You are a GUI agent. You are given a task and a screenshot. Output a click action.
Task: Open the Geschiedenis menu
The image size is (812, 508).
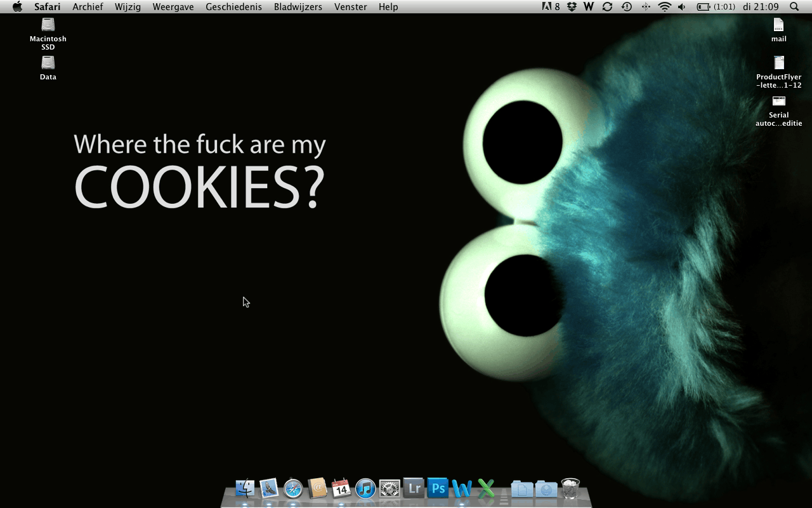tap(234, 7)
